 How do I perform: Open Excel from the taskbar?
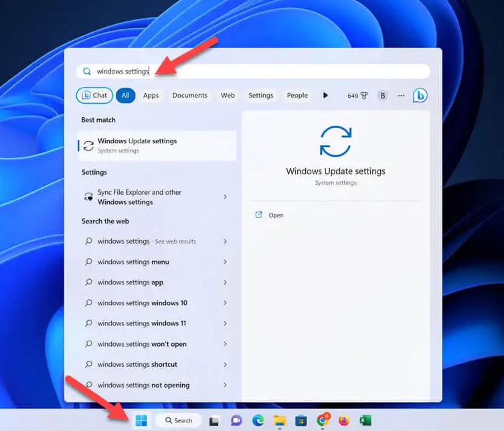coord(365,420)
